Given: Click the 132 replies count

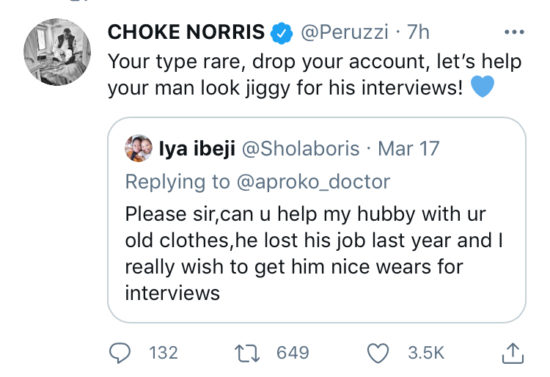Looking at the screenshot, I should (163, 353).
